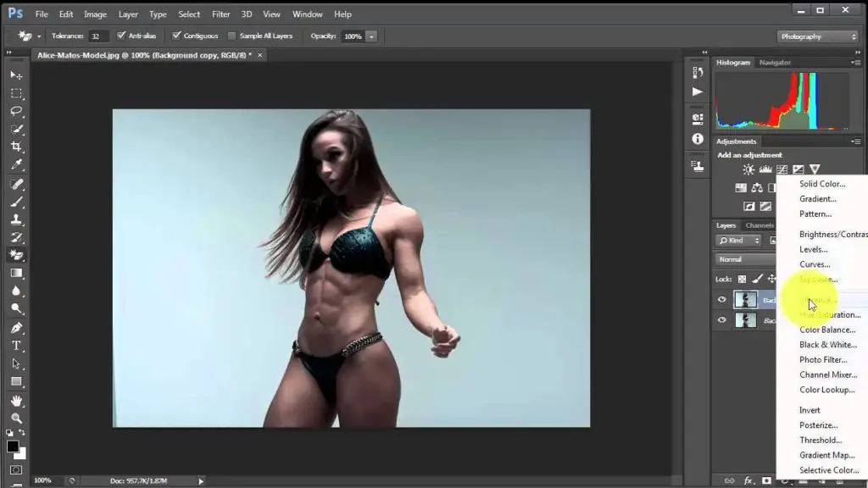The height and width of the screenshot is (488, 868).
Task: Open the Clone Source panel icon
Action: 698,165
